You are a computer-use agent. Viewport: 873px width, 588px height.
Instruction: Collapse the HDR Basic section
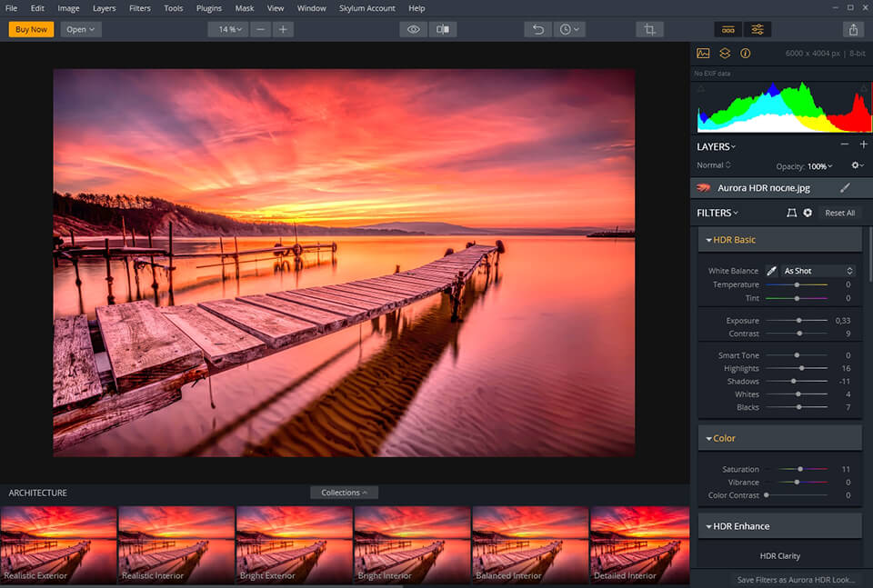coord(708,240)
